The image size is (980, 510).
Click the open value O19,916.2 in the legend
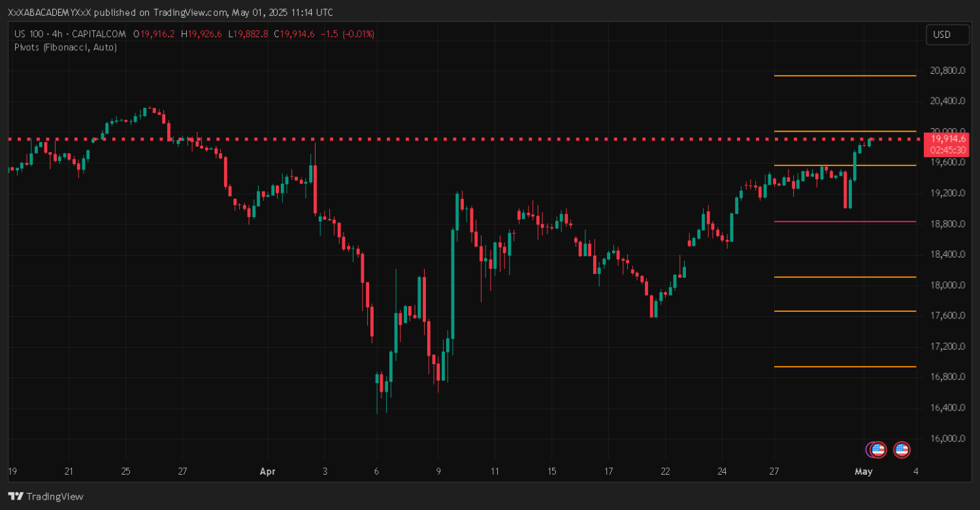[x=155, y=34]
